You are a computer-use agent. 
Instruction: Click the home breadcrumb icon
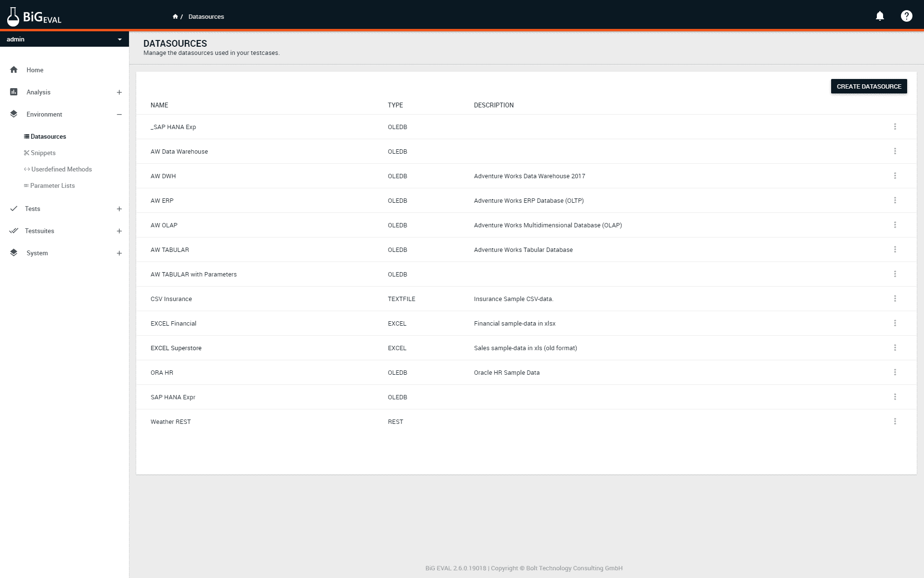tap(175, 16)
